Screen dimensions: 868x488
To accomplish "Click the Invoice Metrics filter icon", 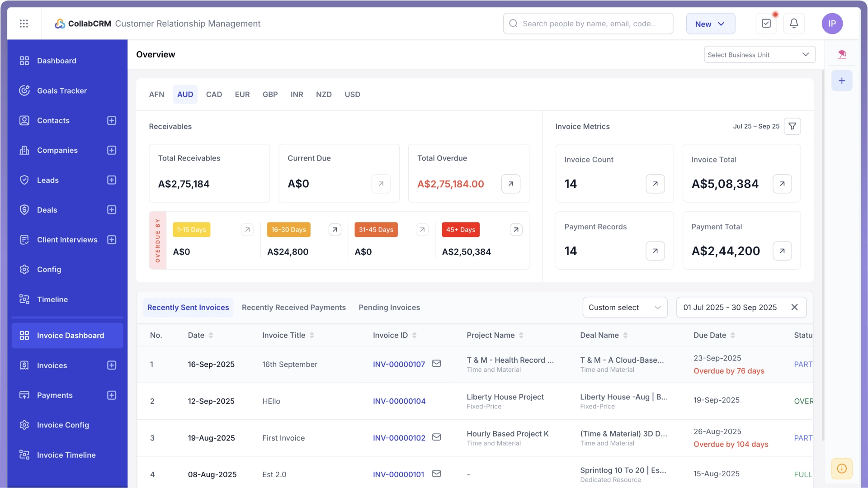I will 793,127.
